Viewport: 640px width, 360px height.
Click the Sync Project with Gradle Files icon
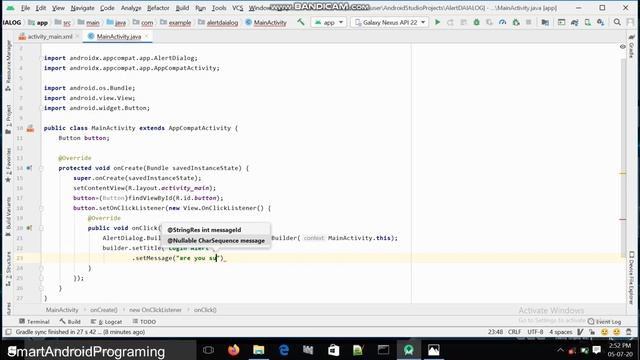click(x=575, y=22)
